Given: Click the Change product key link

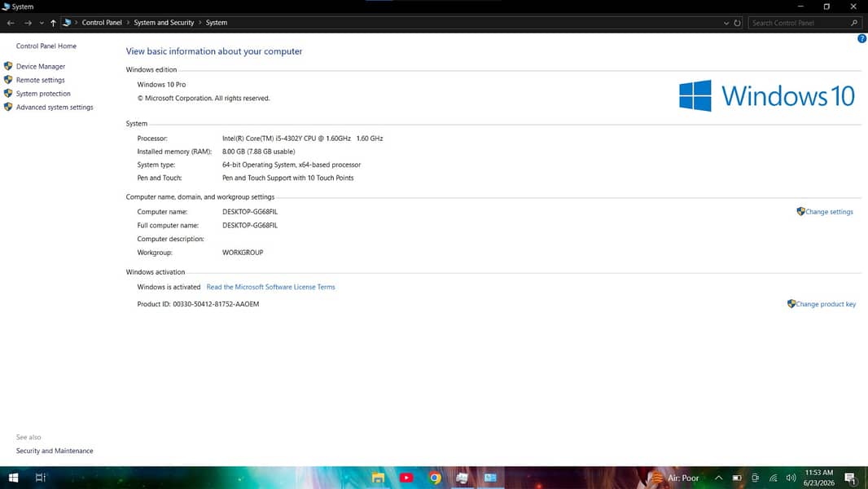Looking at the screenshot, I should [826, 304].
